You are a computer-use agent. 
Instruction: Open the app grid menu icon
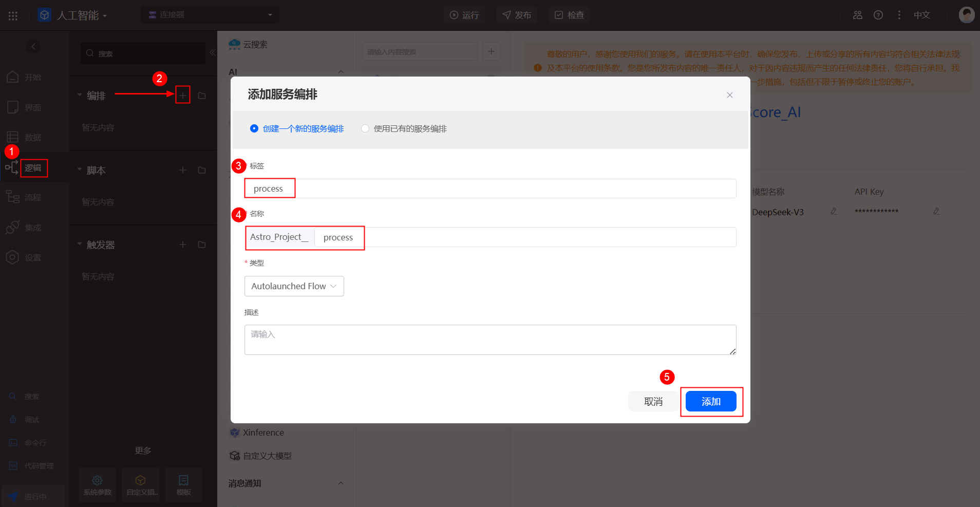click(13, 15)
